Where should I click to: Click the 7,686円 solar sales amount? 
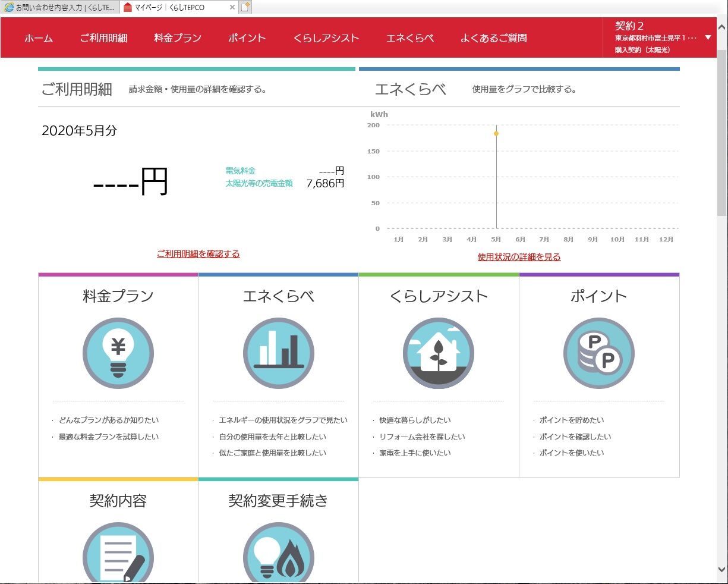click(325, 184)
